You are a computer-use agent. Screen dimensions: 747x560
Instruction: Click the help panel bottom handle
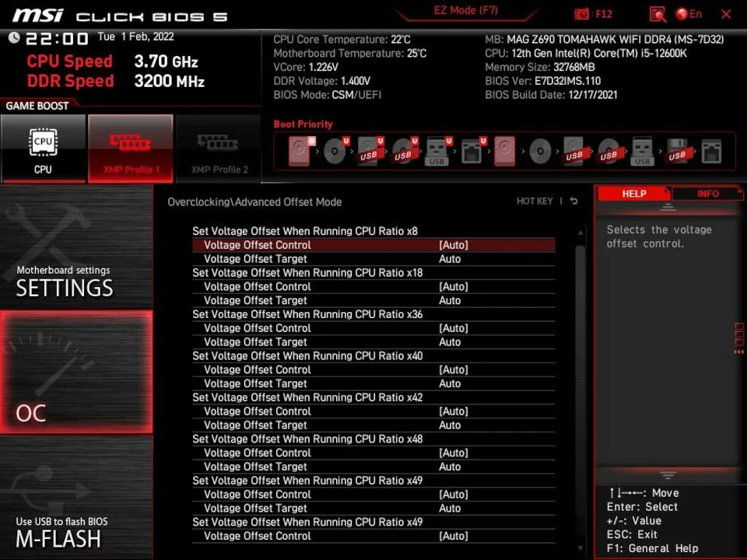[x=668, y=474]
